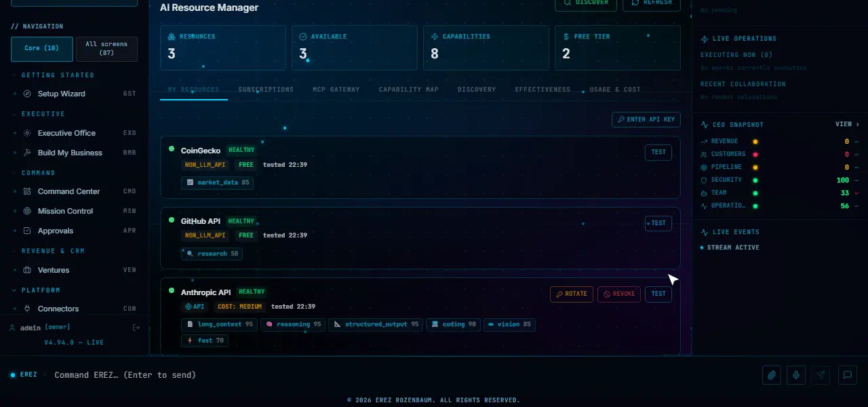Click the Pipeline icon in CEO Snapshot
Screen dimensions: 868x407
(x=704, y=167)
